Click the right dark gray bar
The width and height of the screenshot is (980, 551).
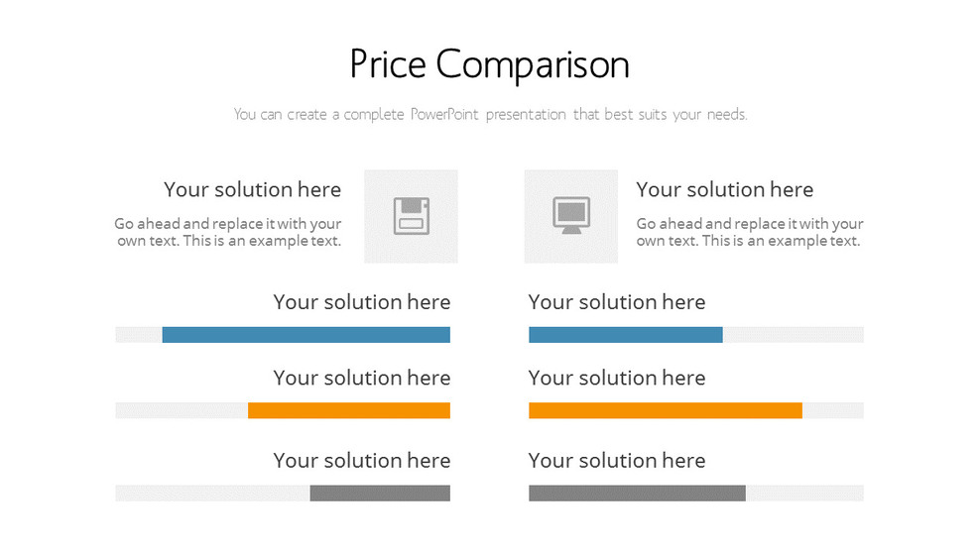point(637,493)
